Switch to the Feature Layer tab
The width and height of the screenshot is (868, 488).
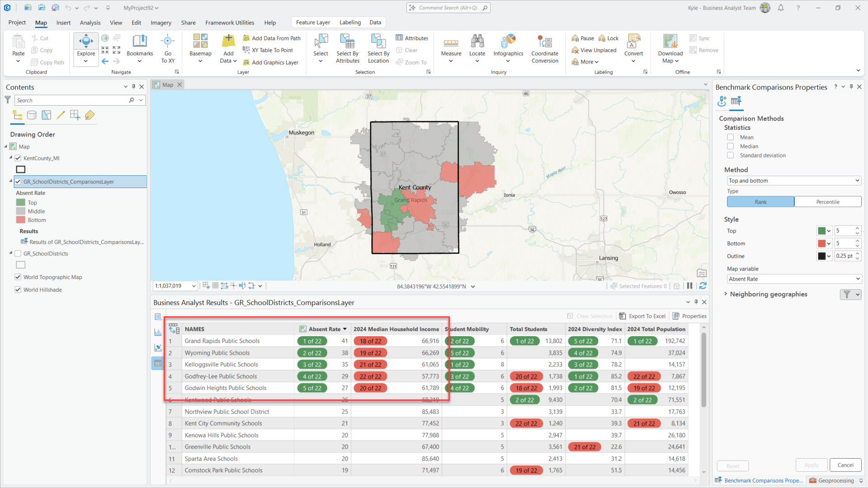(313, 23)
